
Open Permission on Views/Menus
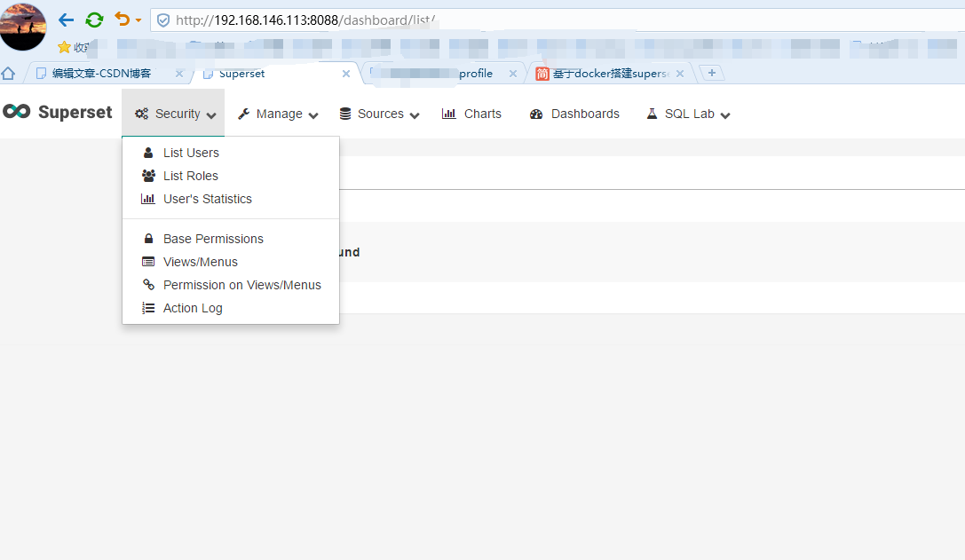click(x=242, y=285)
